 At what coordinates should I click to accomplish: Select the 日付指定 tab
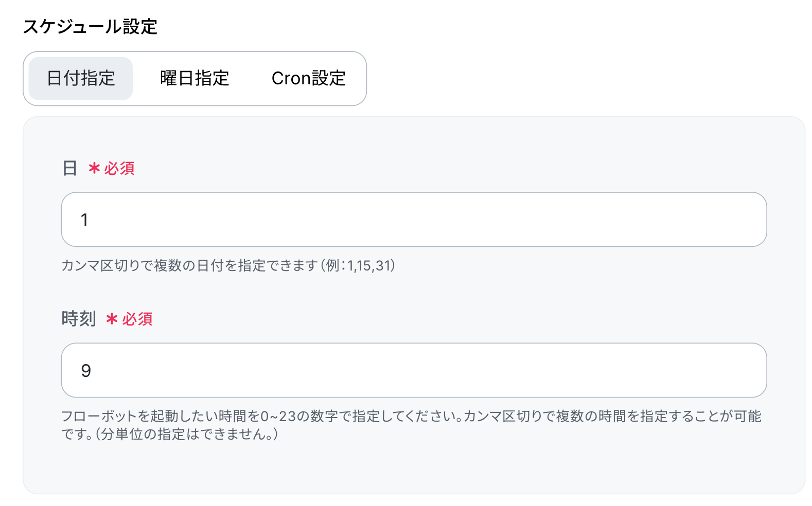[x=81, y=79]
